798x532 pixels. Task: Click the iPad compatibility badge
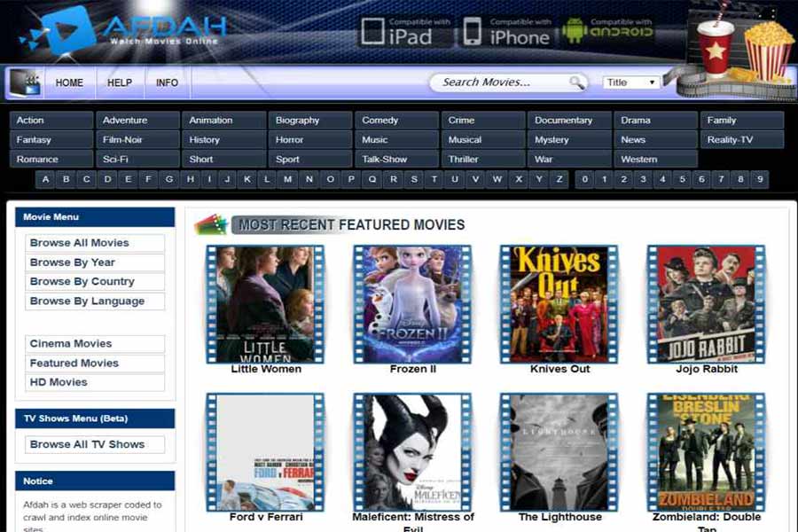pos(405,32)
